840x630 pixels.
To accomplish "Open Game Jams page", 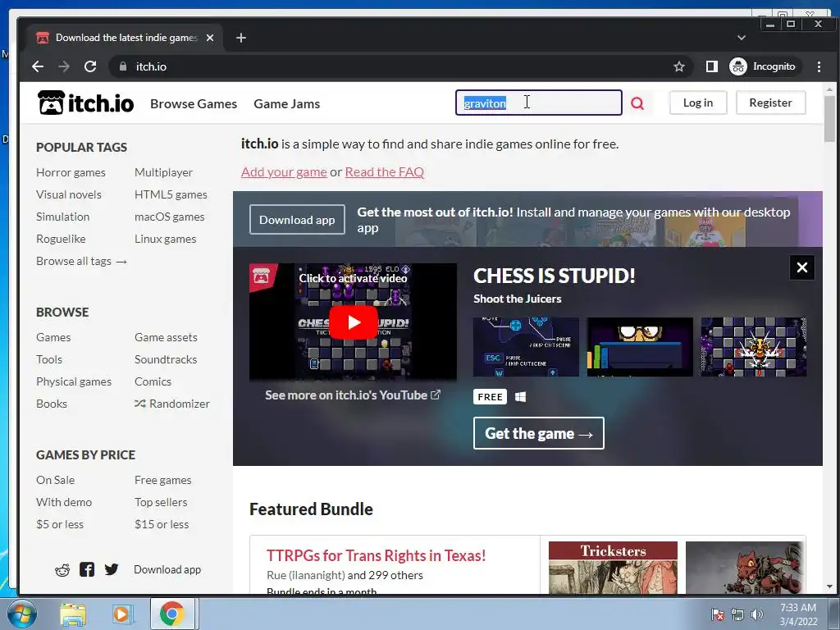I will coord(286,104).
